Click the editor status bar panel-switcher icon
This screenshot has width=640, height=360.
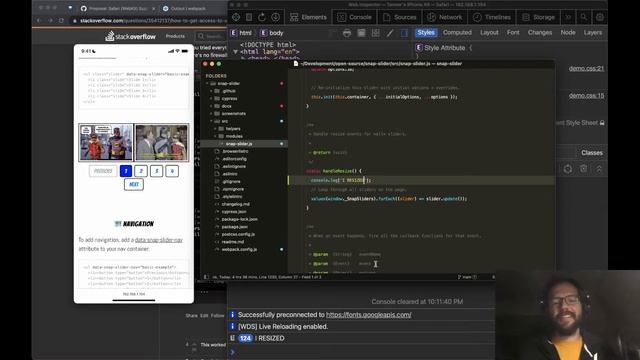pyautogui.click(x=206, y=277)
